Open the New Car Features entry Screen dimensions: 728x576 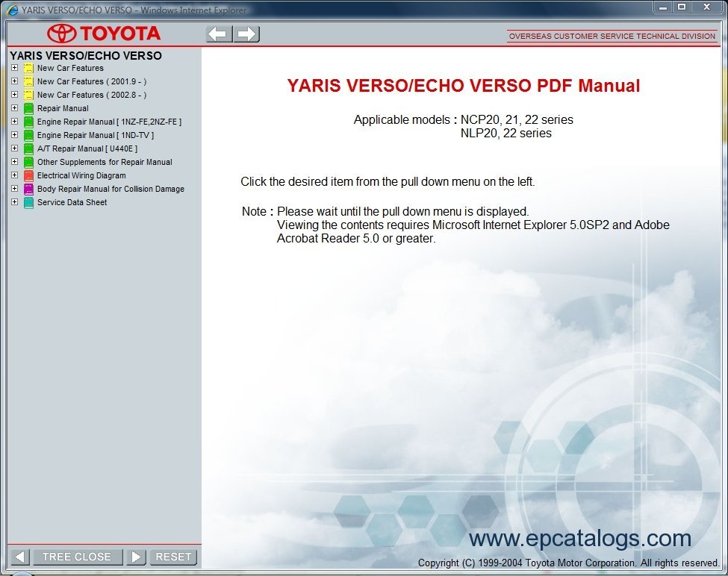71,68
